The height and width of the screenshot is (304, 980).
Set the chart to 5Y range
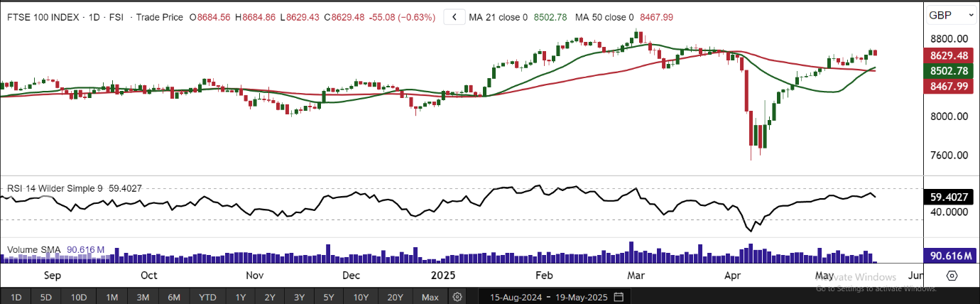[x=328, y=296]
